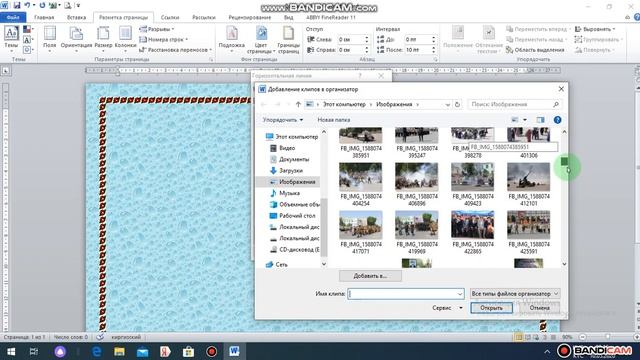Screen dimensions: 640x360
Task: Open the page Size (Размер) menu
Action: click(103, 38)
